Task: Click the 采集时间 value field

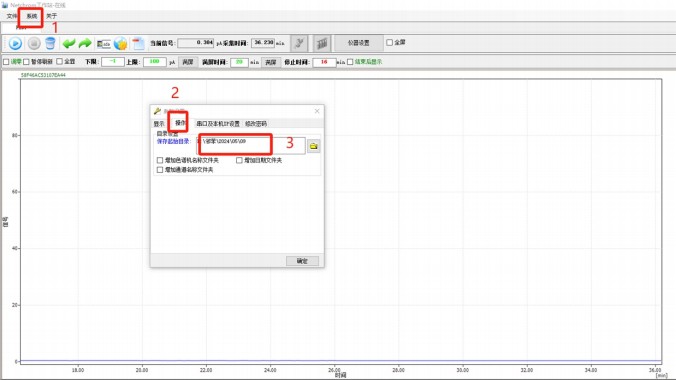Action: click(x=263, y=43)
